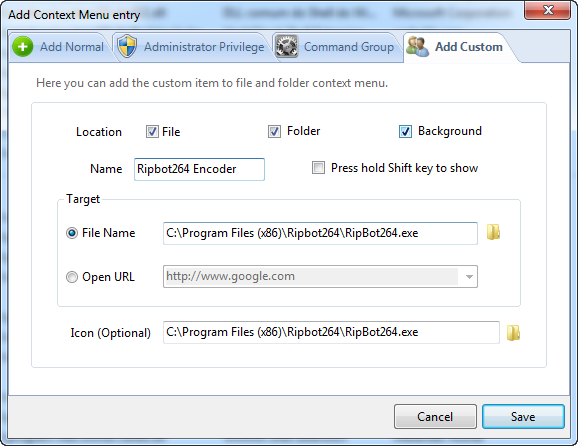Select the File Name radio button
The width and height of the screenshot is (578, 446).
(72, 233)
